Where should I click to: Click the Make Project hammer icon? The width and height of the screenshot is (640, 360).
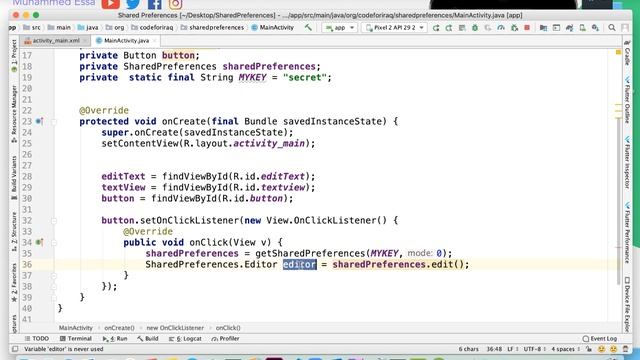[308, 28]
